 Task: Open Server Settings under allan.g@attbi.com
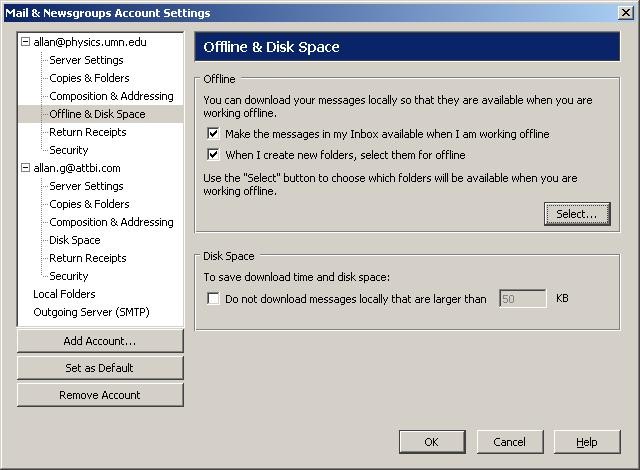tap(86, 186)
